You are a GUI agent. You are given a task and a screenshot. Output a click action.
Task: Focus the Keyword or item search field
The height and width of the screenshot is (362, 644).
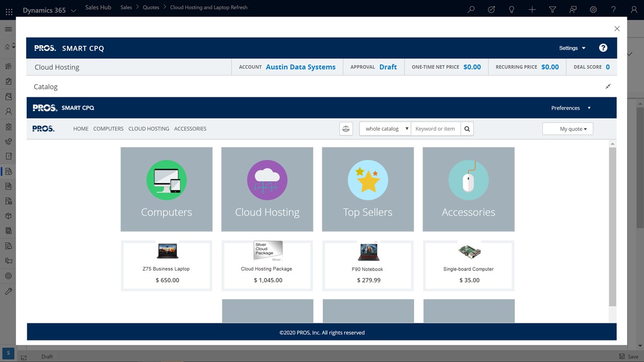click(436, 129)
